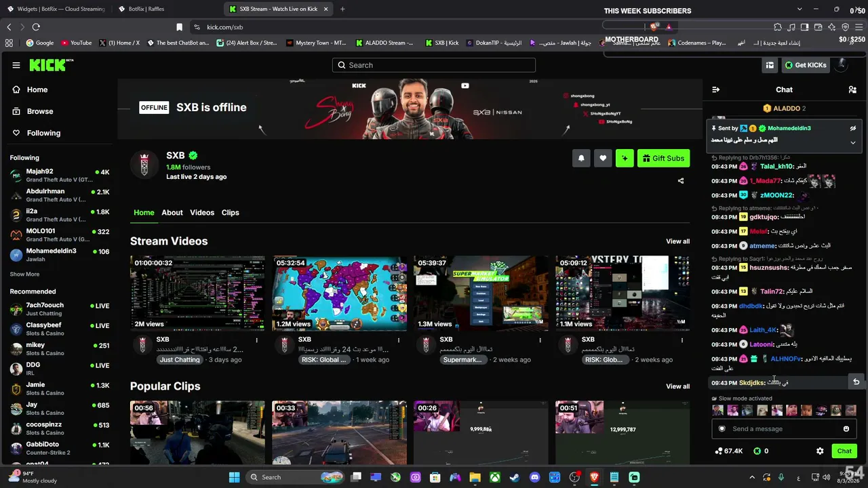This screenshot has width=868, height=488.
Task: Switch to the Home tab
Action: pos(144,213)
